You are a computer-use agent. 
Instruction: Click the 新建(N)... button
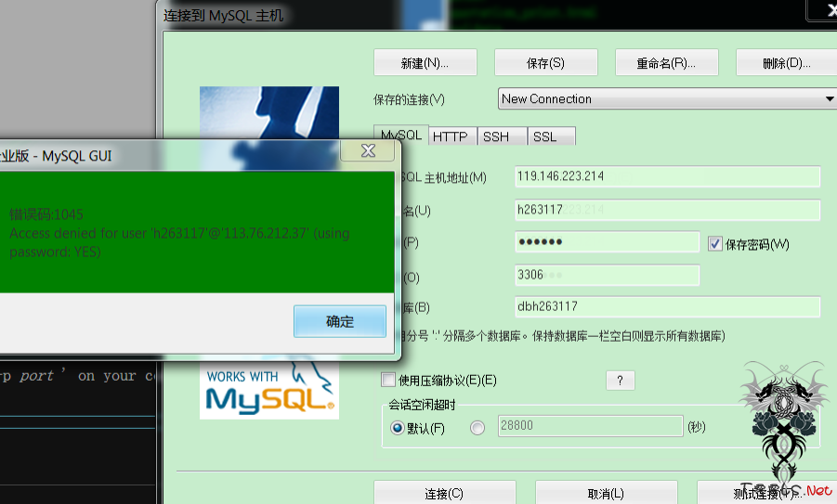[425, 63]
